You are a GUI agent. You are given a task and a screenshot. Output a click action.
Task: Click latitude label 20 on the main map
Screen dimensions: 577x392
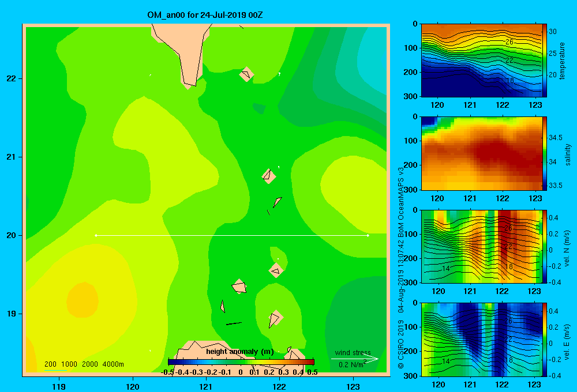[x=11, y=235]
